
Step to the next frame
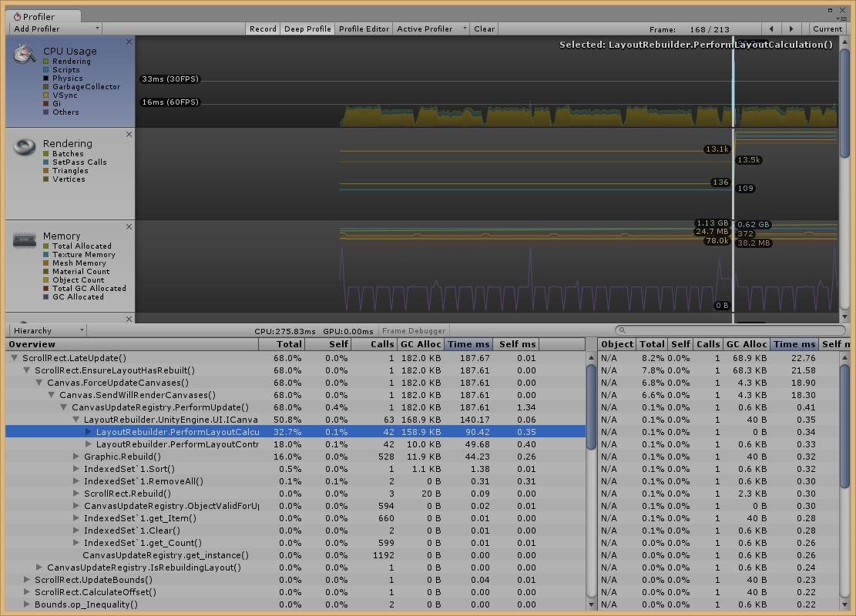(791, 29)
